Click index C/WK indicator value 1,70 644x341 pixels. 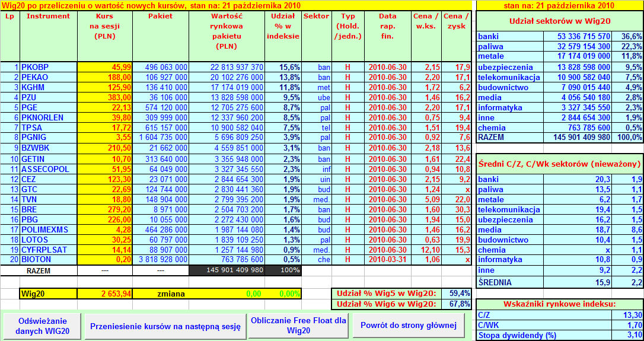(x=627, y=326)
